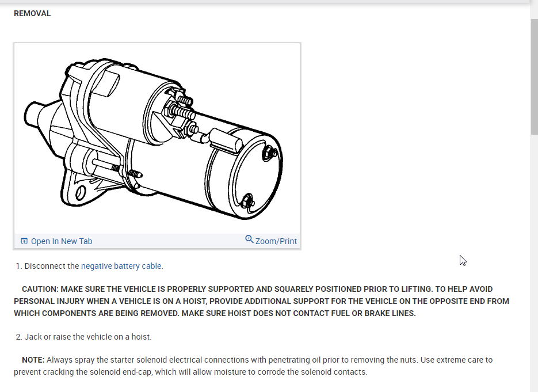Click step 2 'Jack or raise the vehicle' text

(x=88, y=337)
